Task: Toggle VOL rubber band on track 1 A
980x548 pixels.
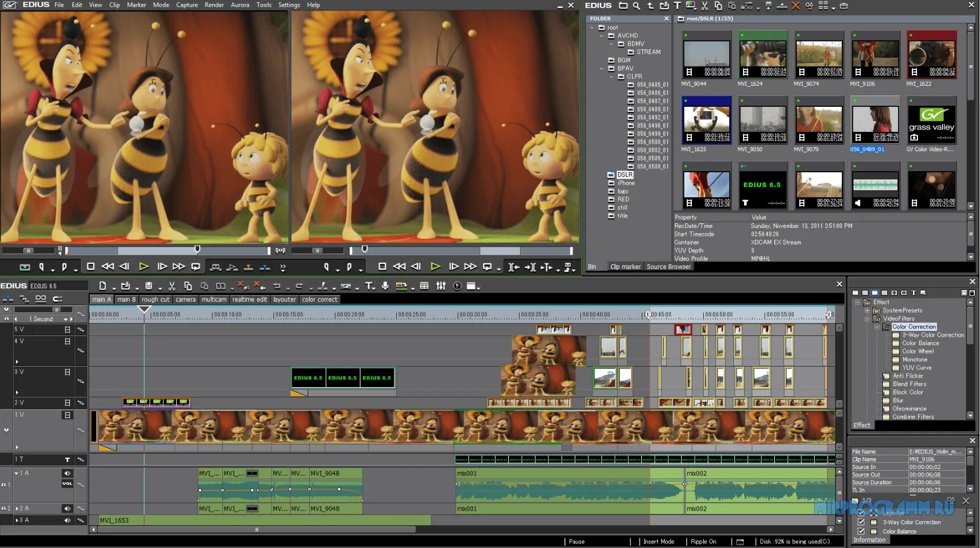Action: (x=68, y=484)
